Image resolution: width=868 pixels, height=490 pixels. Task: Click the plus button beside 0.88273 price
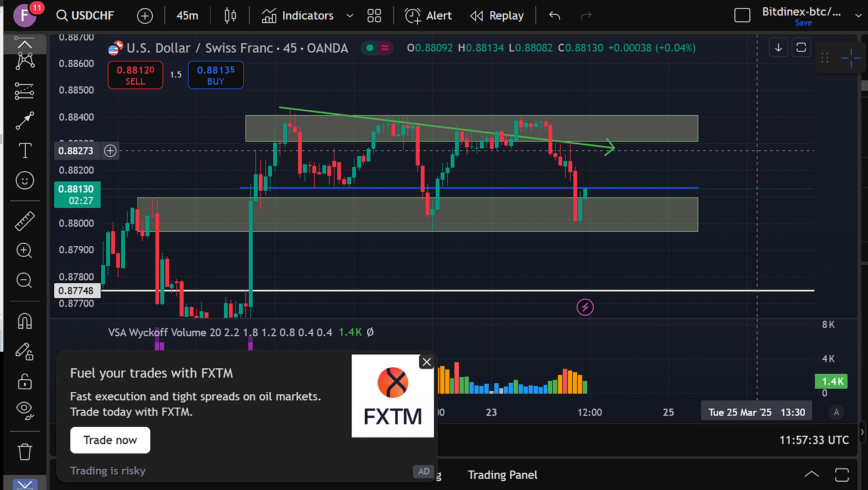(110, 150)
